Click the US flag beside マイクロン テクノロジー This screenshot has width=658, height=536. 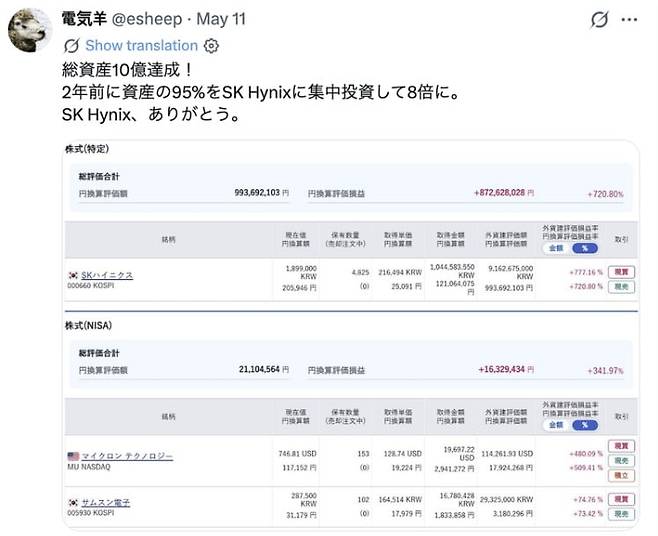tap(73, 456)
